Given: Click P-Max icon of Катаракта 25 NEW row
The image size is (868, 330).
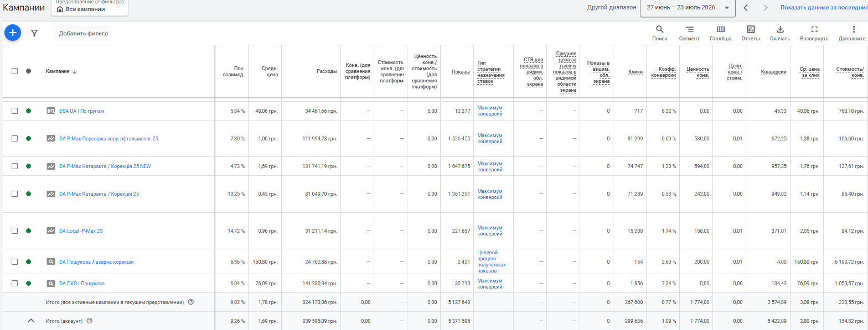Looking at the screenshot, I should (51, 166).
